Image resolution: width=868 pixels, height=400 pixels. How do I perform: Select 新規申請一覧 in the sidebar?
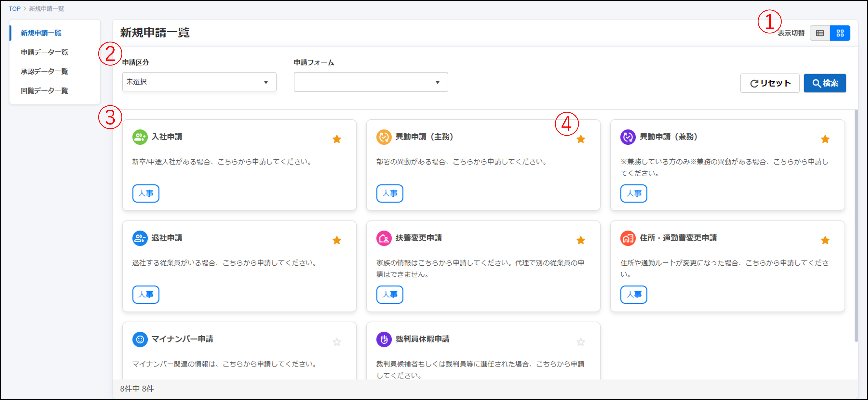point(41,33)
